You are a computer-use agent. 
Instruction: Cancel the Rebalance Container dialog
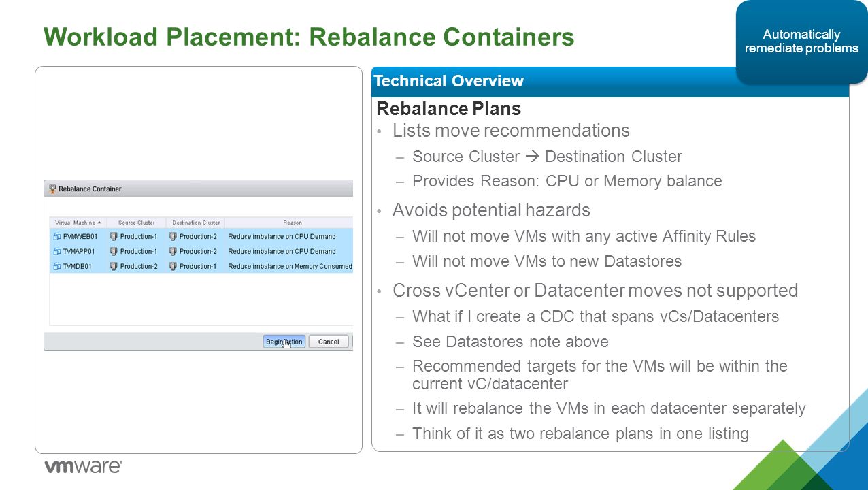(329, 342)
